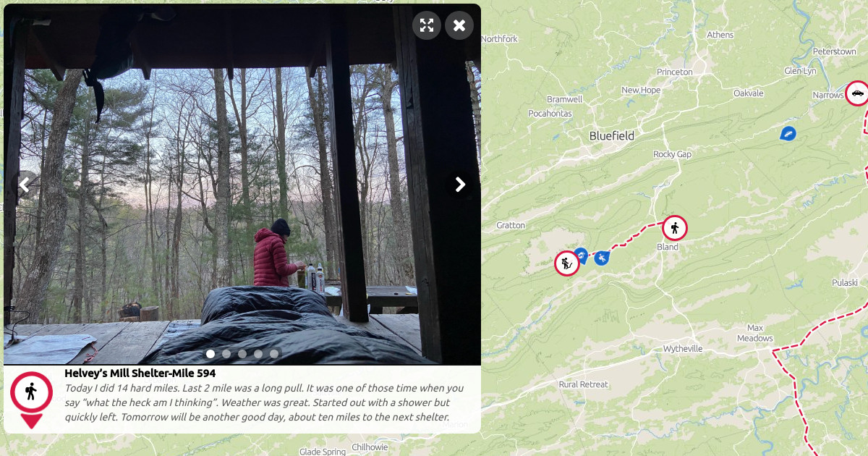
Task: Click the car marker near Narrows
Action: (857, 93)
